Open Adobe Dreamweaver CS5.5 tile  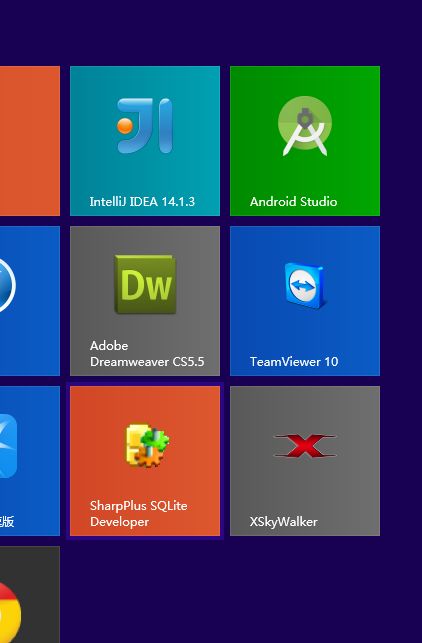point(145,301)
